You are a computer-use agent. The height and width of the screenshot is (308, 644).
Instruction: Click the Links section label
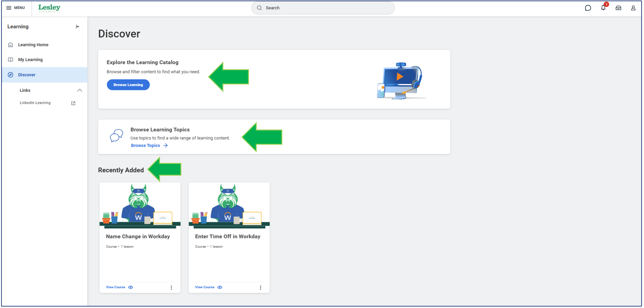pos(25,90)
